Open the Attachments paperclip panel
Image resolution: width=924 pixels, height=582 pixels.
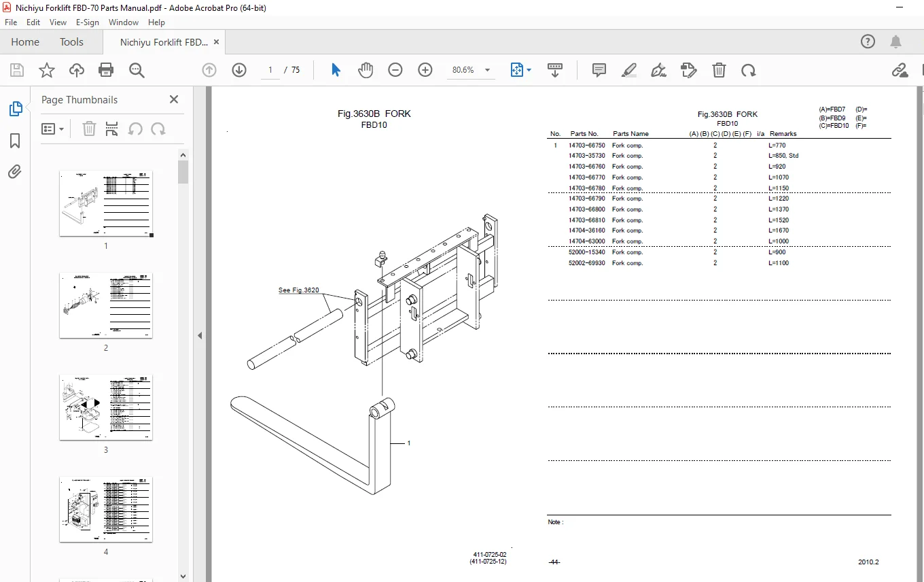click(x=15, y=172)
